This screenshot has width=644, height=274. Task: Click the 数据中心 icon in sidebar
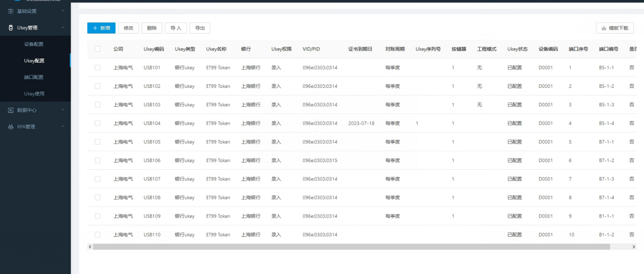pos(11,110)
